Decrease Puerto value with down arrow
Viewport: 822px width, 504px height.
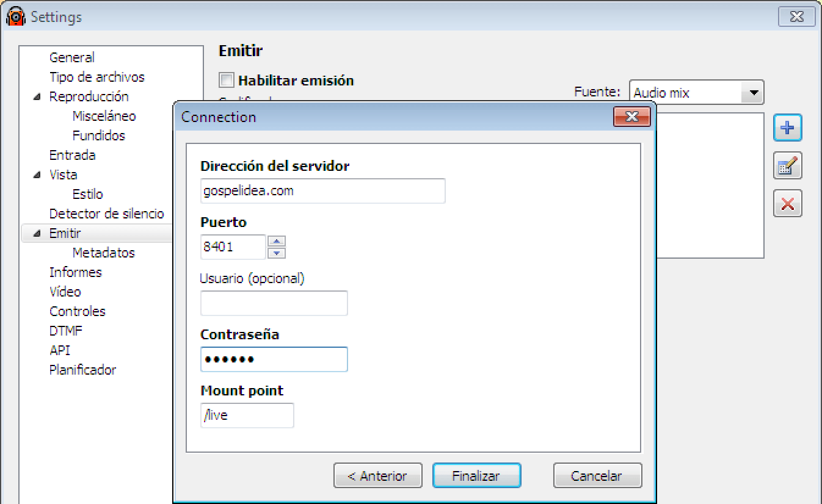[277, 253]
